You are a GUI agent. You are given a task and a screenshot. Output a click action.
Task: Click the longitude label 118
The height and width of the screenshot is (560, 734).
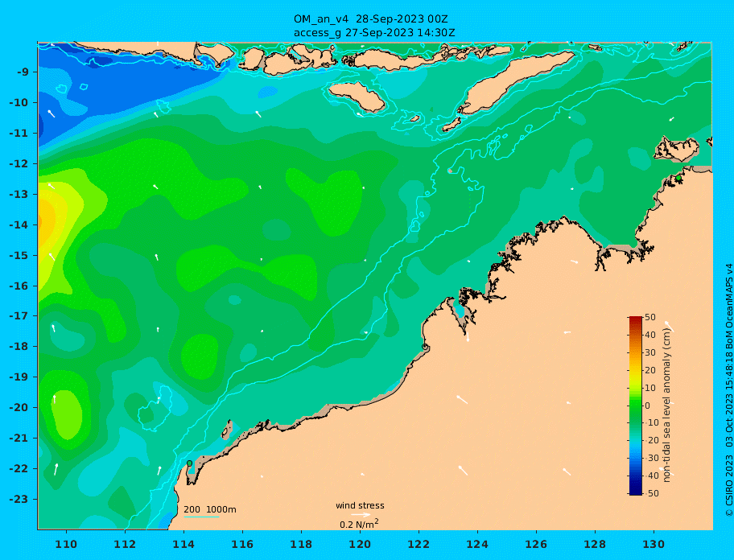(x=301, y=544)
